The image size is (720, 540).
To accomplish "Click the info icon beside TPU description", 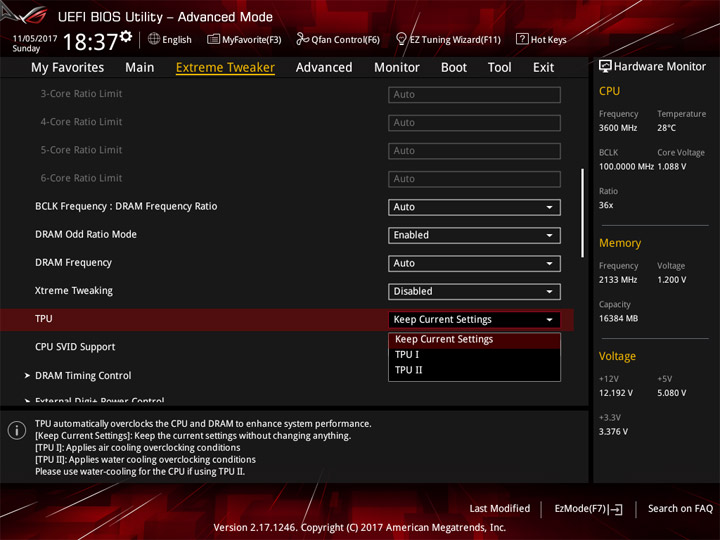I will pos(17,431).
